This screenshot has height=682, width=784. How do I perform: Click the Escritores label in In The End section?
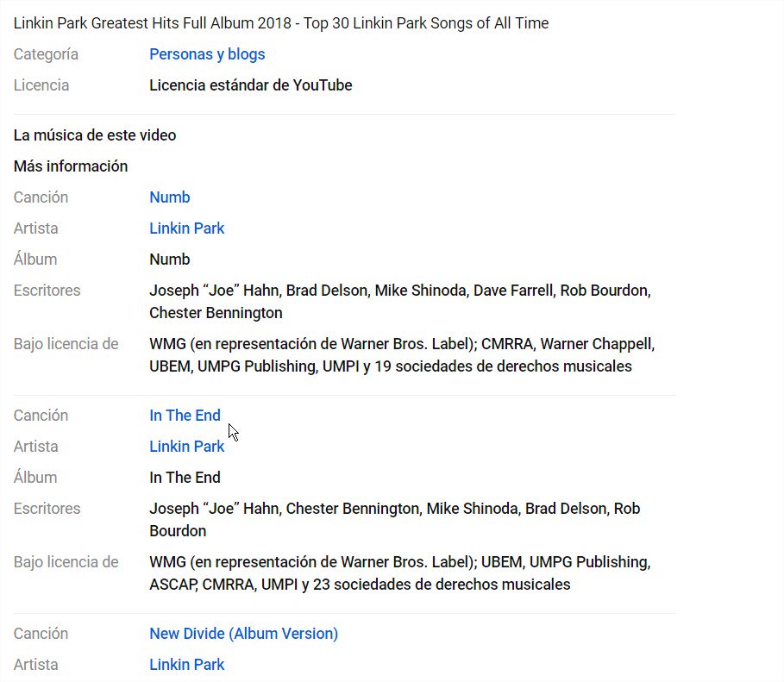(47, 508)
